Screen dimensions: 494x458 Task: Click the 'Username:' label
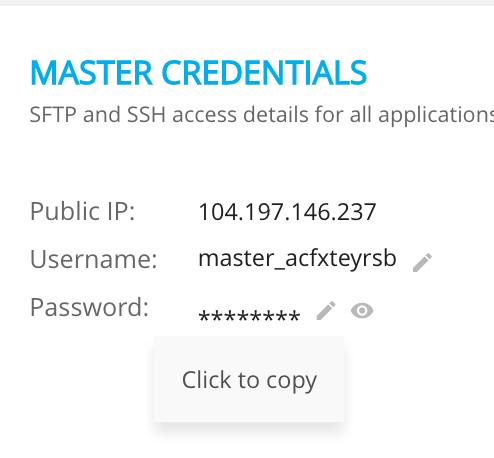(x=94, y=259)
